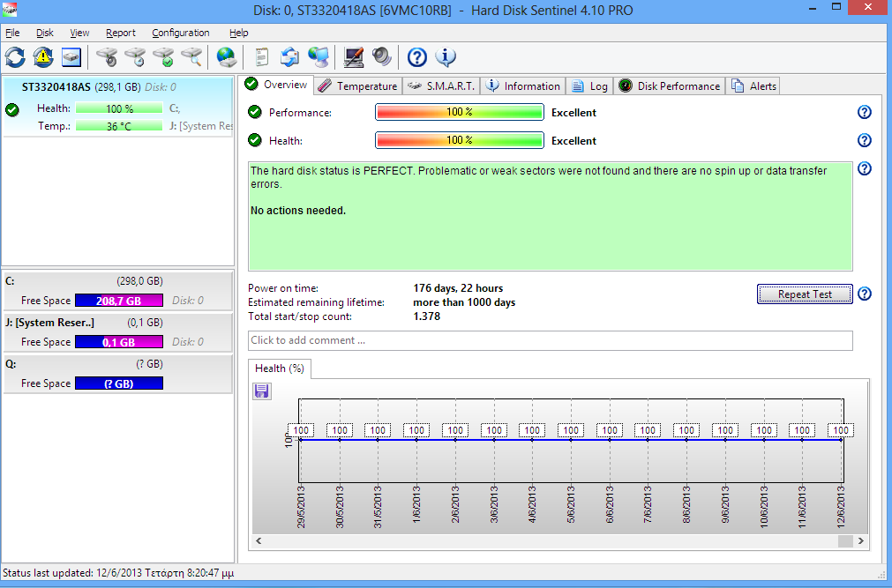Select the Health (%) graph tab
The width and height of the screenshot is (892, 588).
[x=280, y=368]
